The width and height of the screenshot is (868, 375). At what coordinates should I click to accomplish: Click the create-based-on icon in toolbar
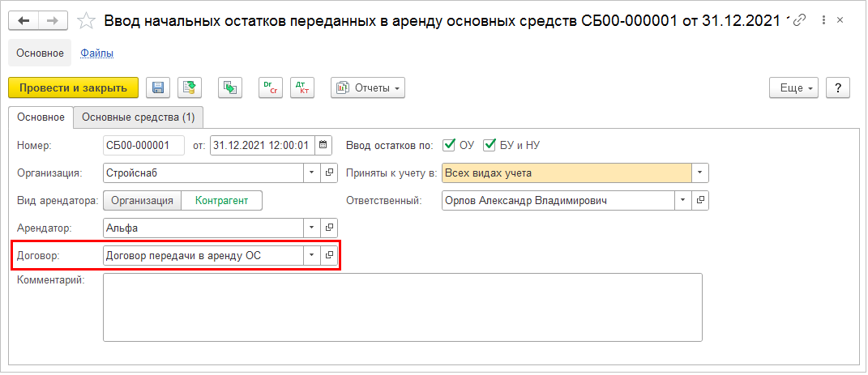231,87
